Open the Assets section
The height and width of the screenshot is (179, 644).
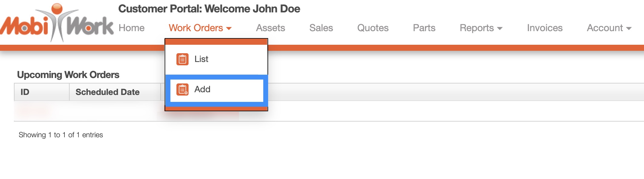(x=271, y=28)
